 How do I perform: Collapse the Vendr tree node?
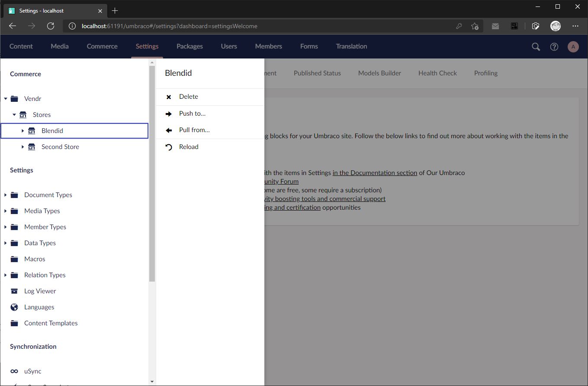pos(6,99)
